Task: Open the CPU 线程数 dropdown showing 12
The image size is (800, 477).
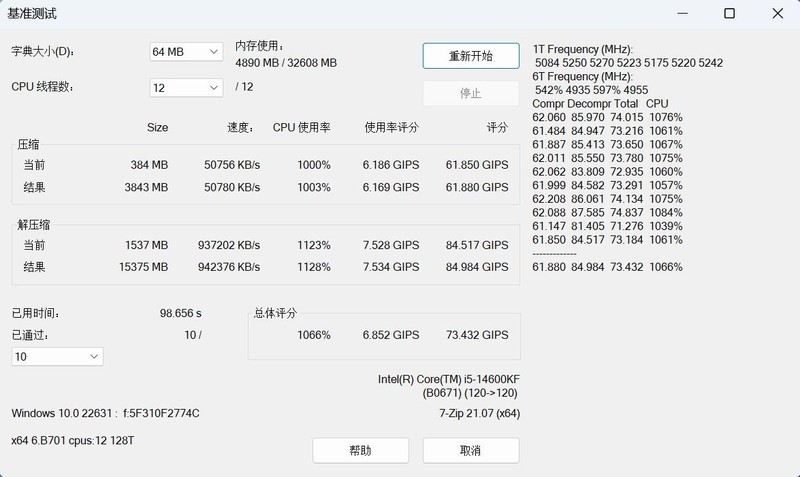Action: pyautogui.click(x=186, y=88)
